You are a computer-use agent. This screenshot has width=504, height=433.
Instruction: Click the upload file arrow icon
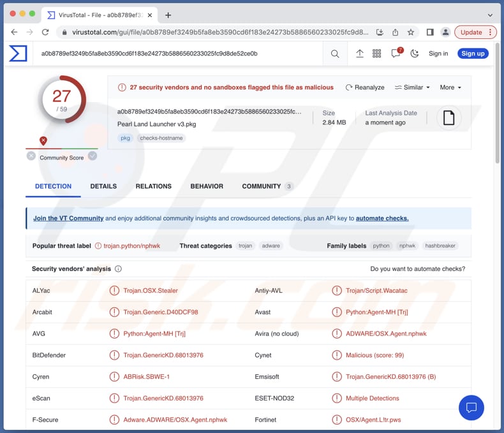click(x=360, y=54)
